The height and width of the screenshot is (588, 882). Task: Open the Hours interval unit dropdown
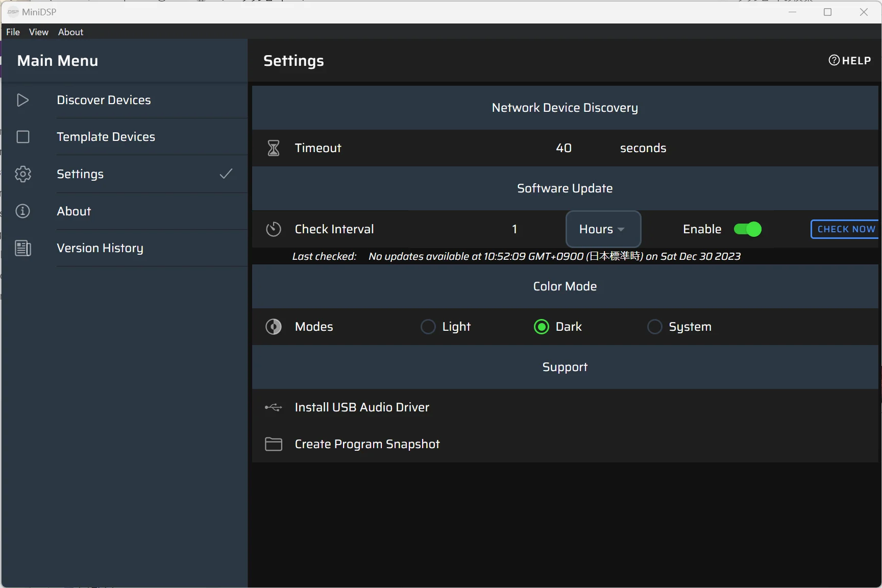[603, 229]
